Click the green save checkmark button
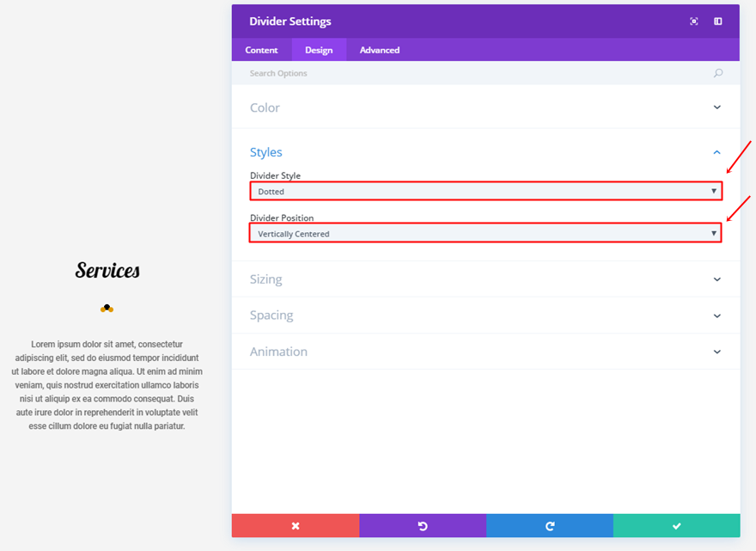Viewport: 756px width, 551px height. [677, 525]
